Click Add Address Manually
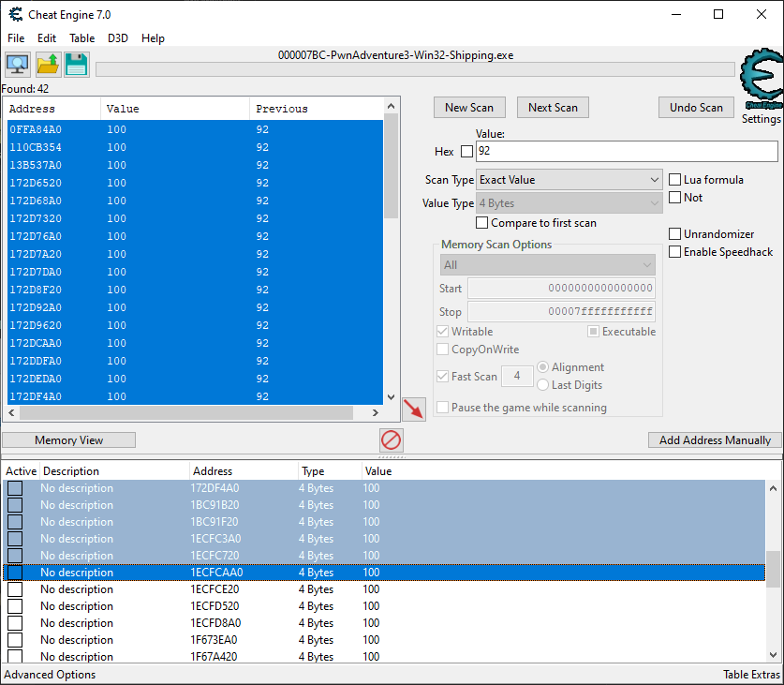This screenshot has height=685, width=784. point(715,440)
